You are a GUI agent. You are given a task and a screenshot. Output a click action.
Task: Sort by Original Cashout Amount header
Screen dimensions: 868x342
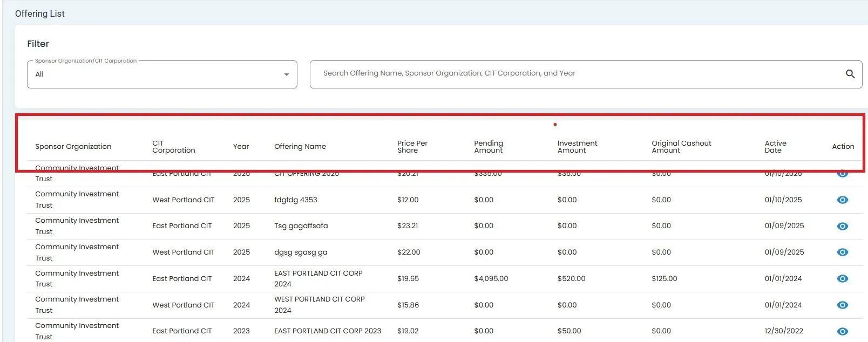pyautogui.click(x=681, y=147)
